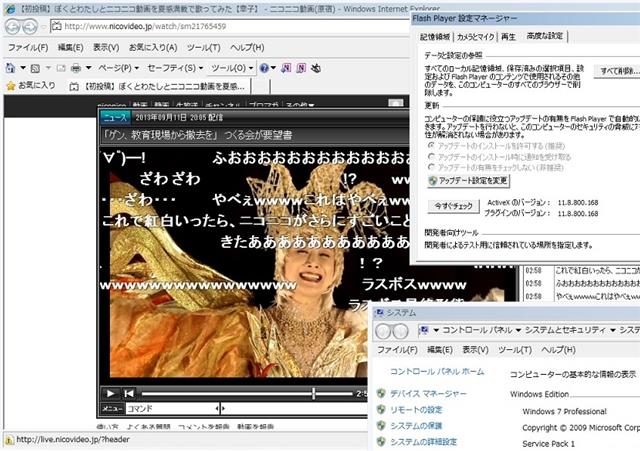Select アップデートのインストールを許可する radio option
The width and height of the screenshot is (640, 451).
coord(431,146)
